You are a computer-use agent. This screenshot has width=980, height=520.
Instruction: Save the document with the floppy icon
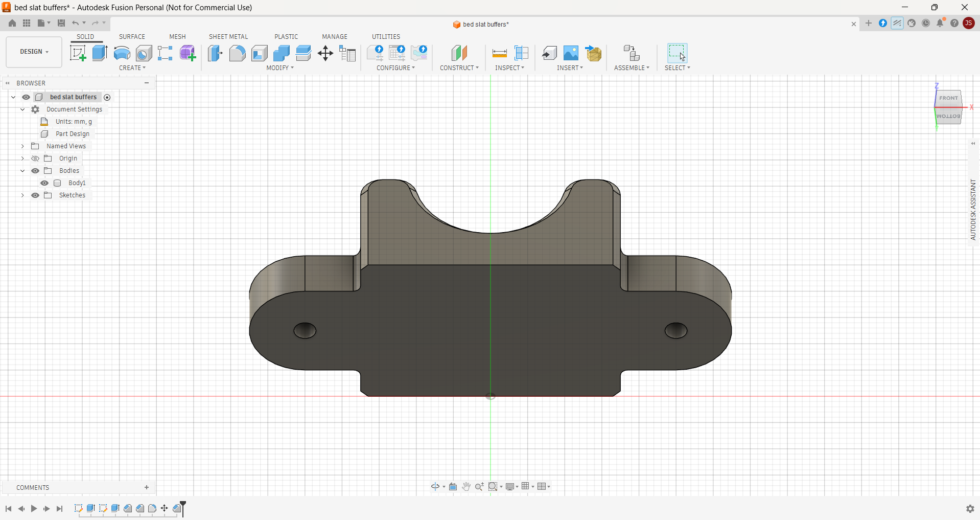61,23
